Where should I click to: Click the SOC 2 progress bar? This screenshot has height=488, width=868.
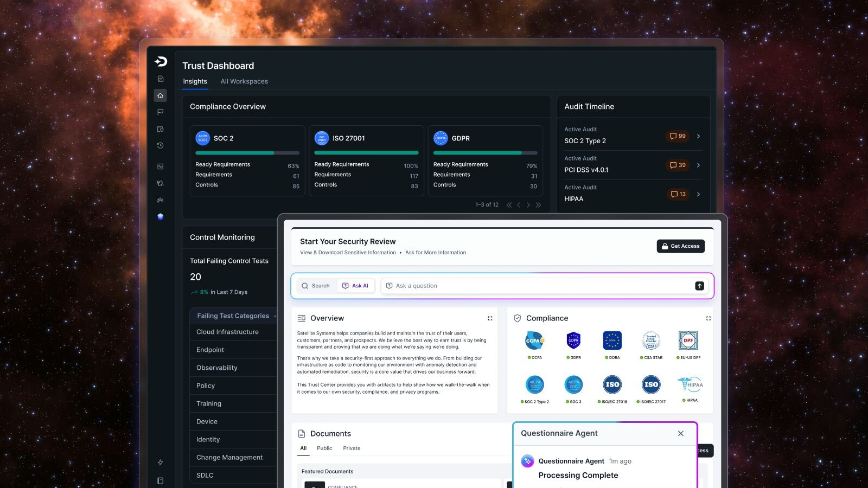[247, 153]
